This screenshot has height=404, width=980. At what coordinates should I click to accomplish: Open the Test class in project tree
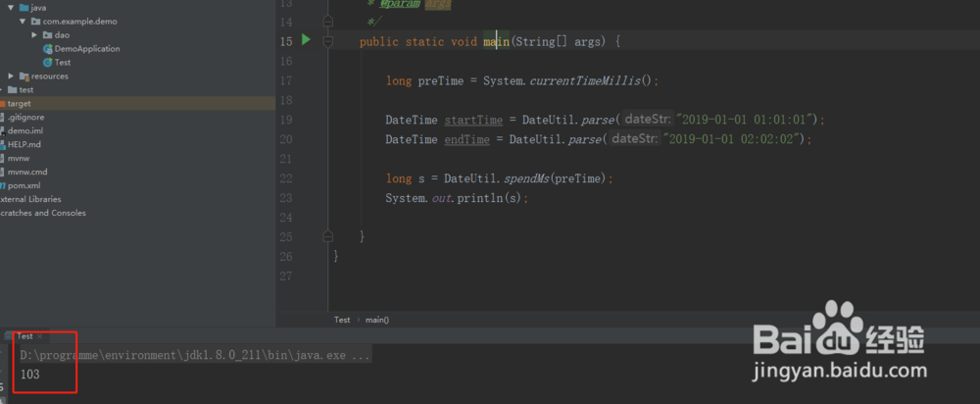pos(63,63)
